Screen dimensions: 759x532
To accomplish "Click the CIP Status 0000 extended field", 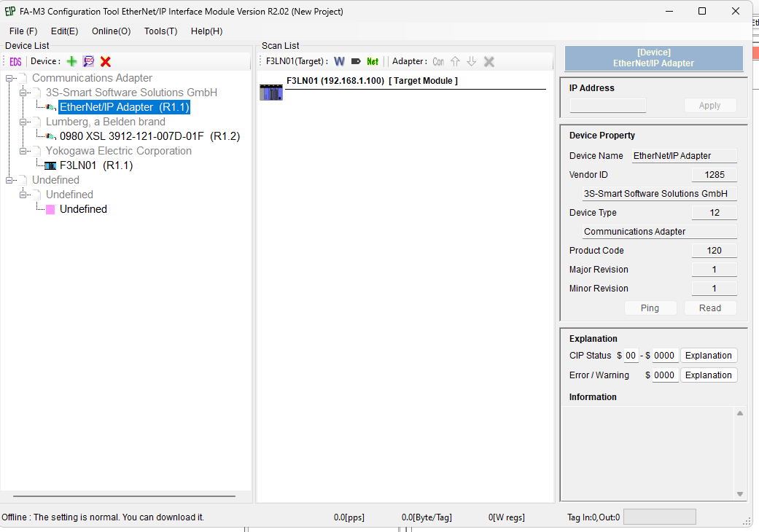I will point(665,356).
